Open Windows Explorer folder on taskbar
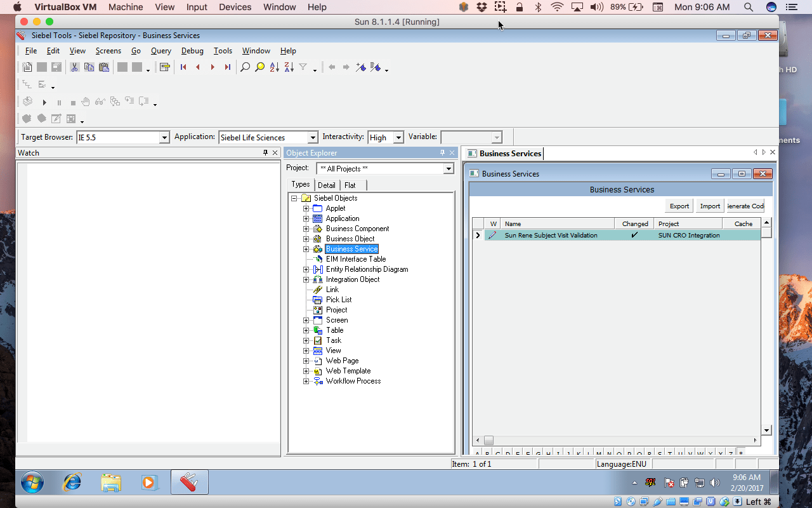 click(x=110, y=483)
